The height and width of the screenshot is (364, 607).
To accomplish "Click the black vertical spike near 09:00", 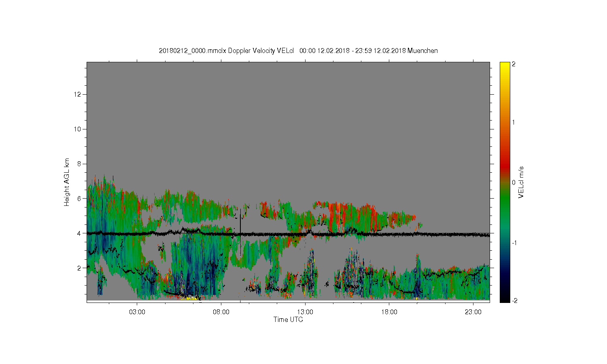I will coord(240,222).
